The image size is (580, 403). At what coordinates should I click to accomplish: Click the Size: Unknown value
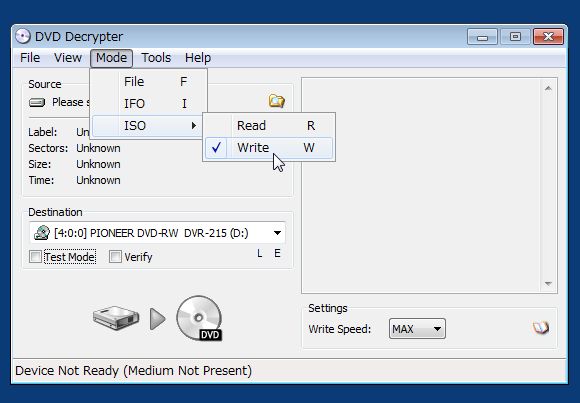[x=98, y=164]
